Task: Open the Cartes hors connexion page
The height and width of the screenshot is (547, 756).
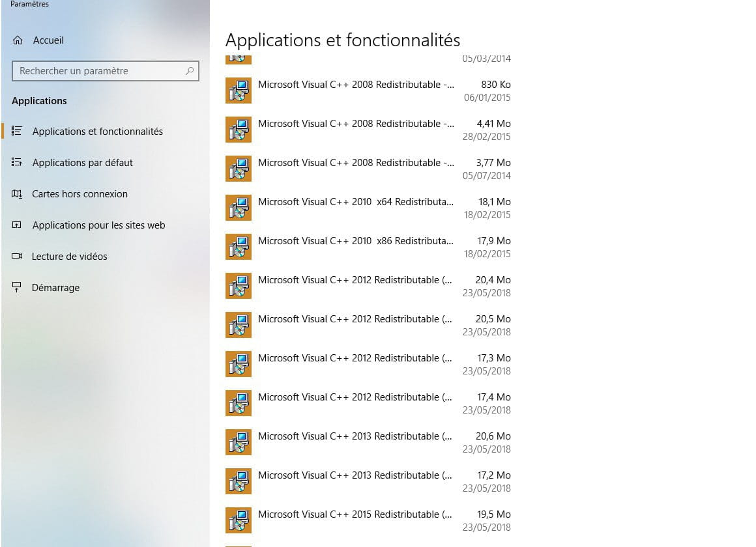Action: (80, 194)
